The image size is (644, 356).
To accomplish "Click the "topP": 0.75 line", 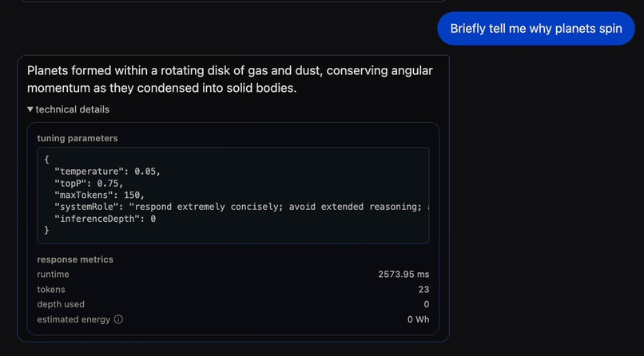I will point(88,183).
